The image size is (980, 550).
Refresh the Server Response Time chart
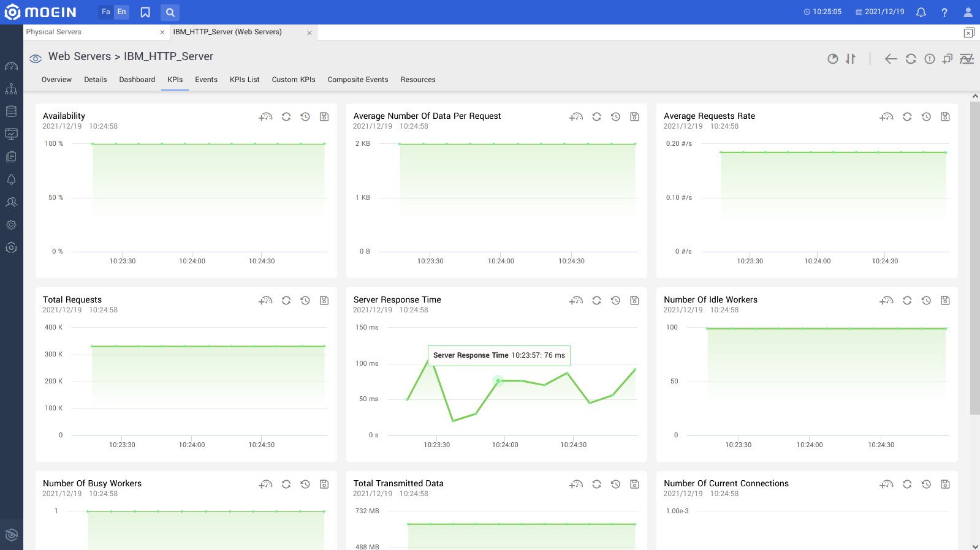pyautogui.click(x=596, y=300)
